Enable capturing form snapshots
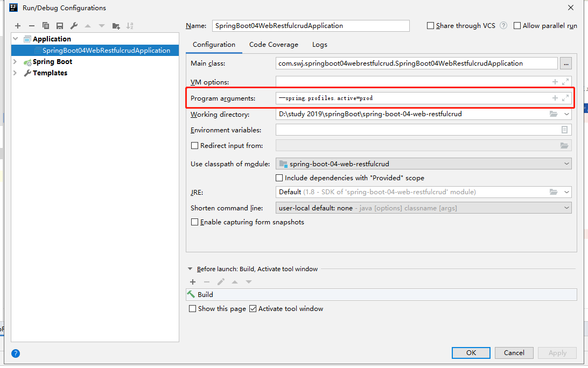 [x=194, y=222]
